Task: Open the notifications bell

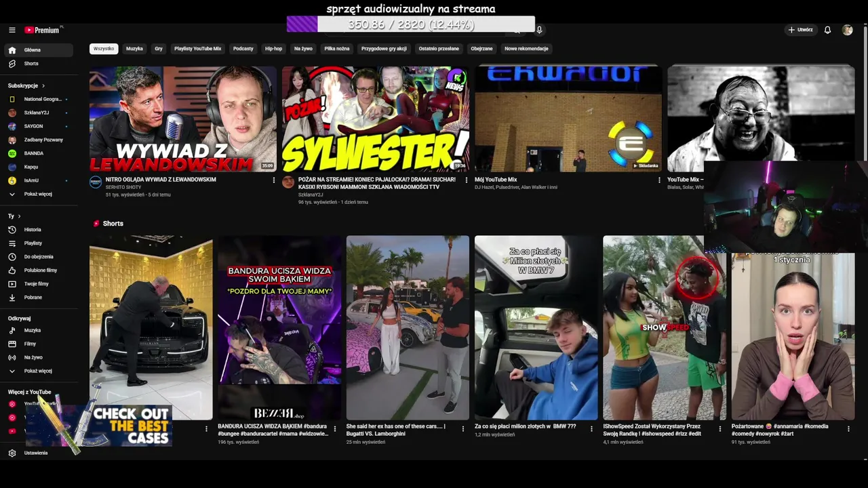Action: (827, 30)
